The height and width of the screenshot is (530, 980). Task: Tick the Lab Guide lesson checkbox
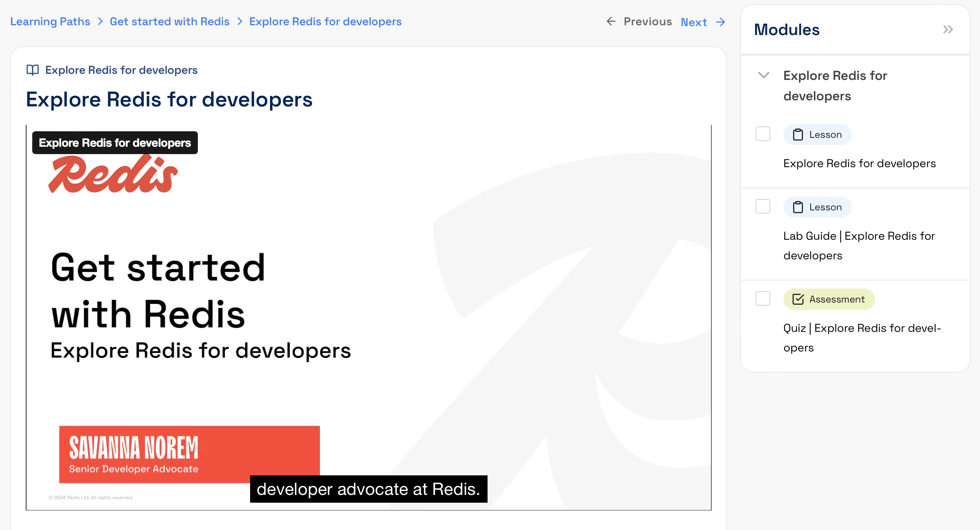[x=763, y=206]
